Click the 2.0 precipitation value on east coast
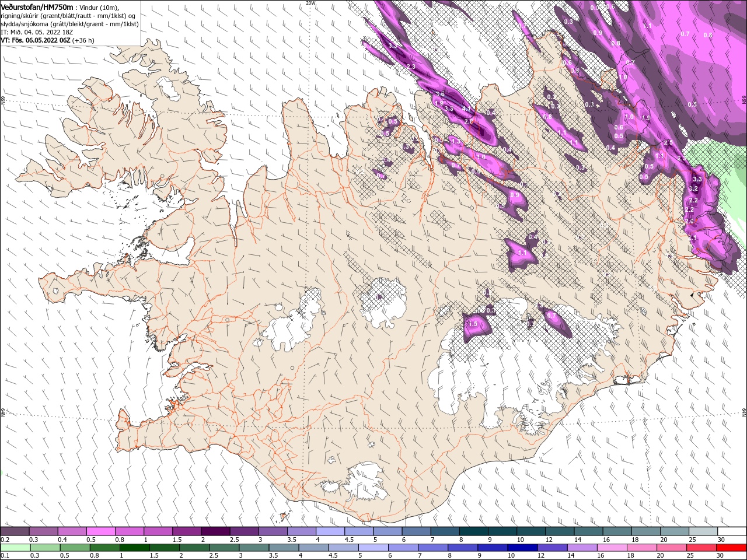 coord(689,221)
